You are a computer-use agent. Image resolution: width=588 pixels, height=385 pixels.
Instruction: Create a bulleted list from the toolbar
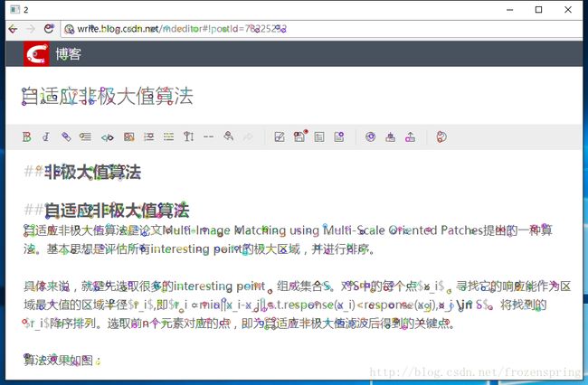pos(169,136)
